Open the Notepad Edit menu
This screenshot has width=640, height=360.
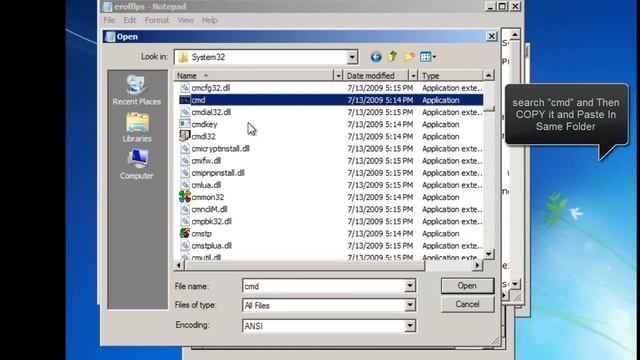(x=129, y=20)
